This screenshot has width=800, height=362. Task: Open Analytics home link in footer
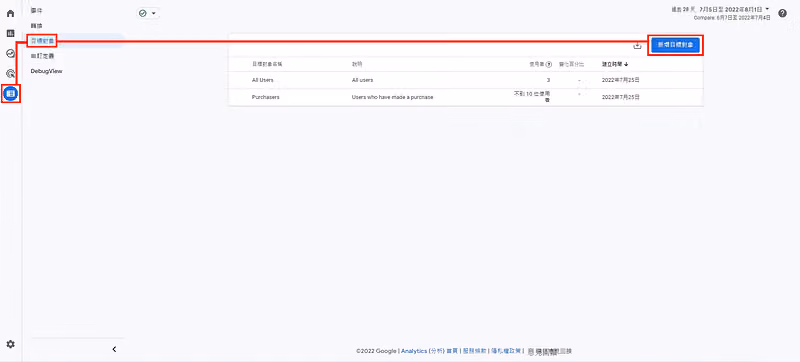click(x=429, y=351)
